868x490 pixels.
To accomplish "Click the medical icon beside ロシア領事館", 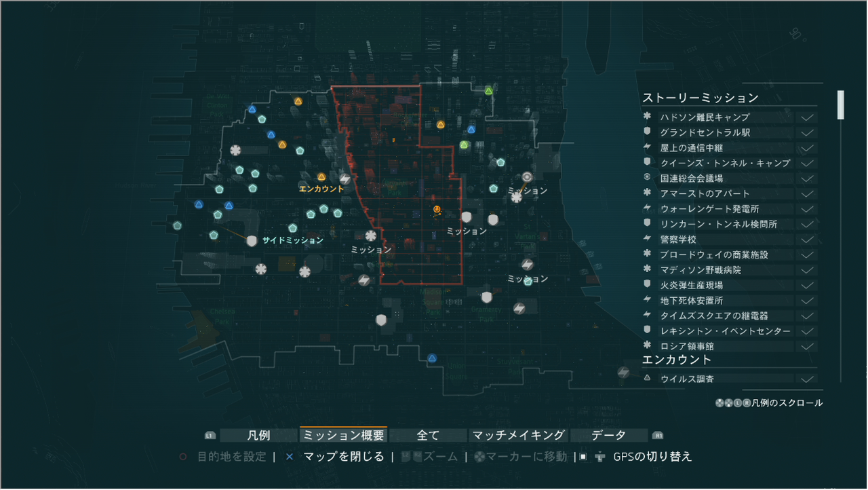I will pos(647,345).
